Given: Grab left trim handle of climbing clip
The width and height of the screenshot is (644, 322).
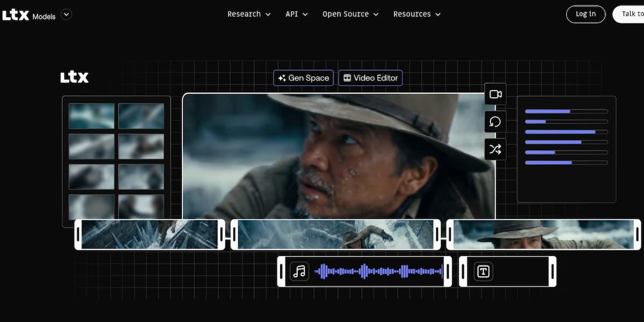Looking at the screenshot, I should click(235, 235).
